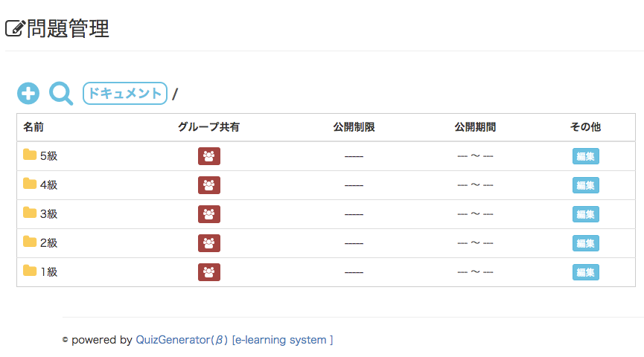644x357 pixels.
Task: Follow the e-learning system footer link
Action: 282,340
